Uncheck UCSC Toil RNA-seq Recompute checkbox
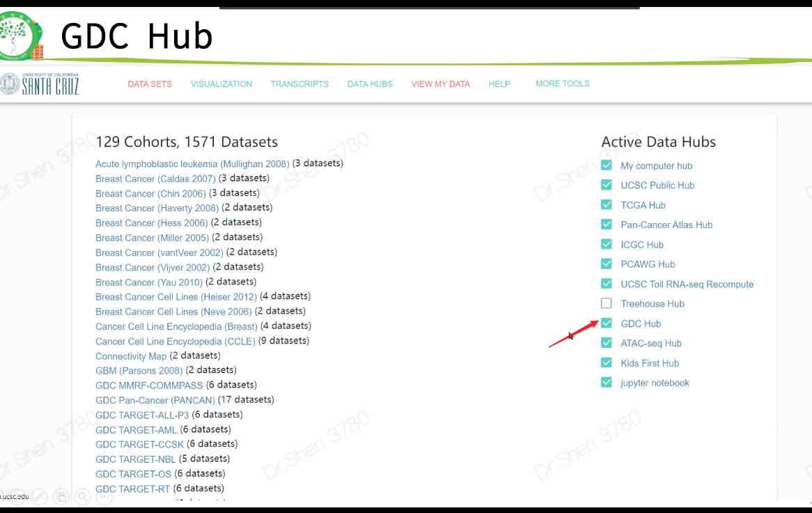The height and width of the screenshot is (513, 812). 607,284
